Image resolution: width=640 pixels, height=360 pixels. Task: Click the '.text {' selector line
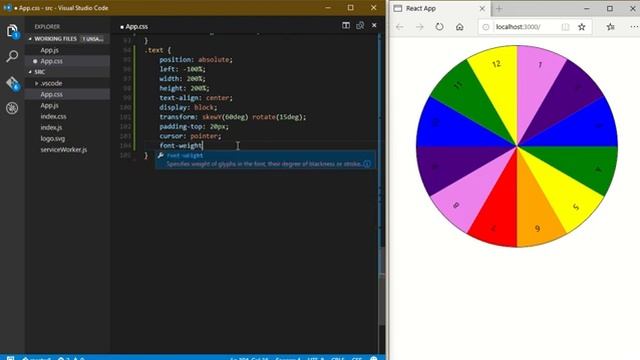[x=158, y=50]
